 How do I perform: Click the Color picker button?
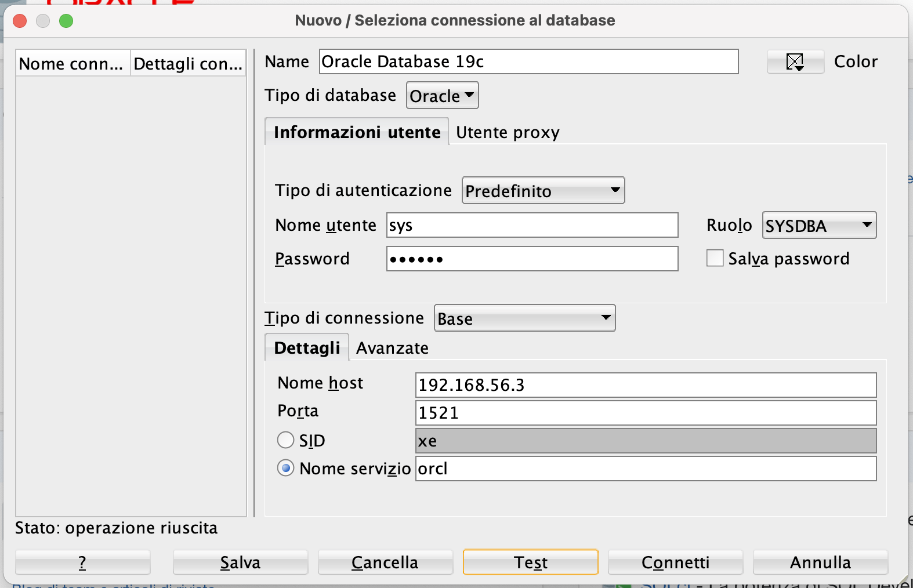(795, 61)
